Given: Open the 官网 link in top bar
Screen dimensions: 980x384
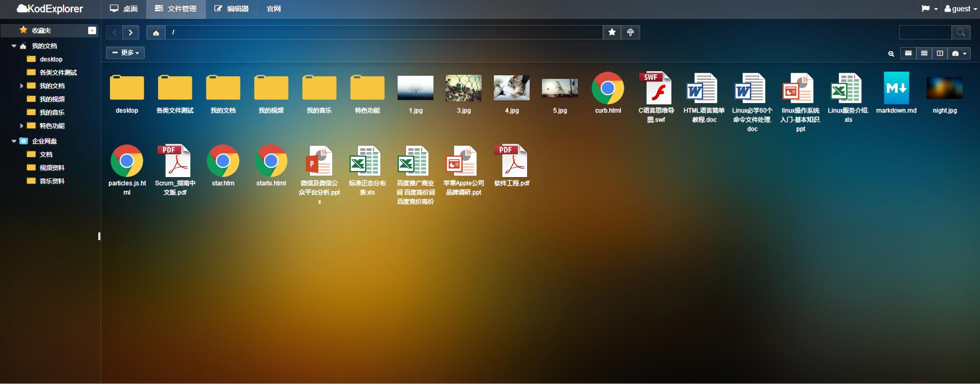Looking at the screenshot, I should coord(274,9).
